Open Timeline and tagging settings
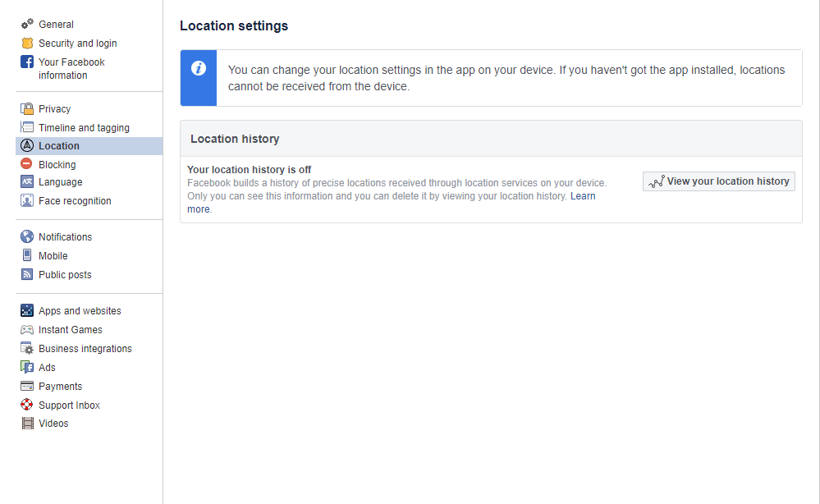The width and height of the screenshot is (820, 504). pos(84,128)
